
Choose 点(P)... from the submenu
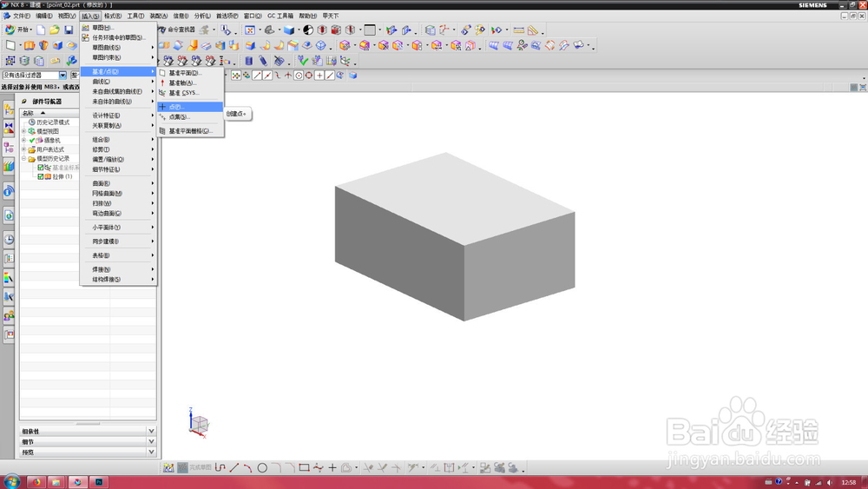point(190,107)
